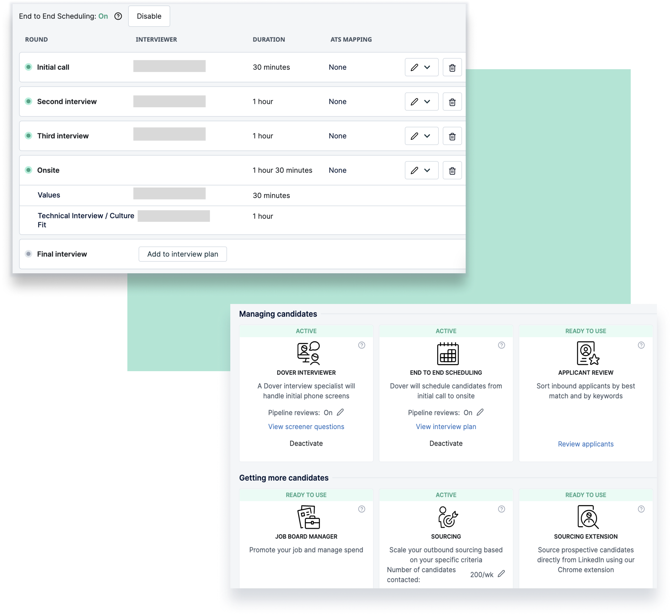Viewport: 672px width, 616px height.
Task: Open help for Applicant Review card
Action: [641, 345]
